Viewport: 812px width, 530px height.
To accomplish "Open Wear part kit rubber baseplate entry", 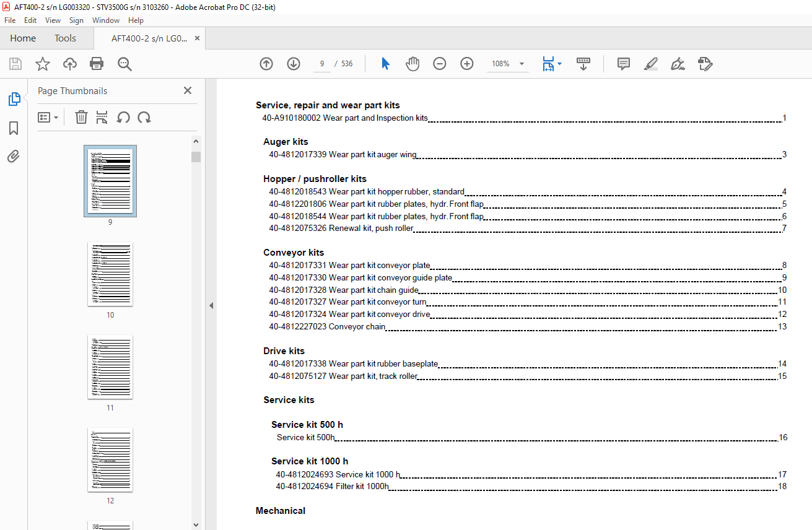I will (x=528, y=363).
